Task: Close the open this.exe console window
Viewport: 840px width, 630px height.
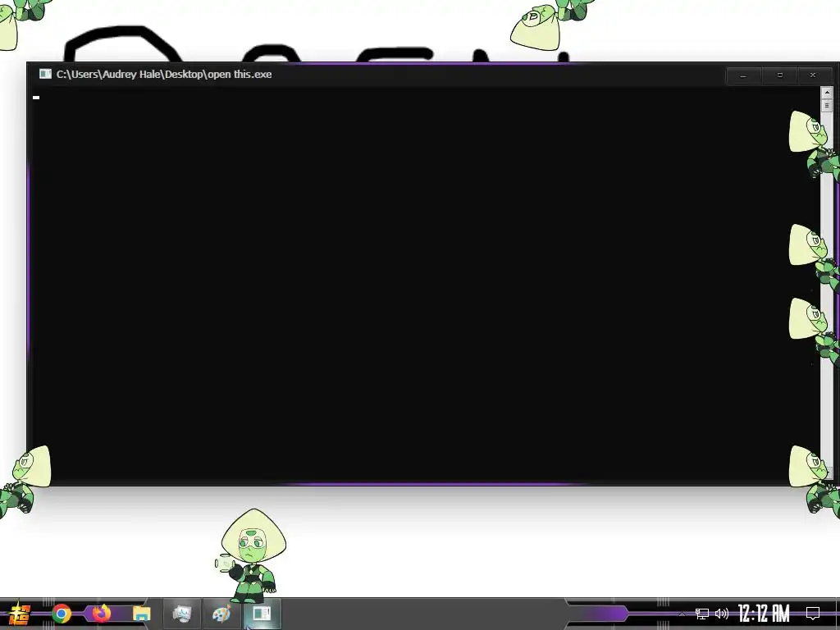Action: [x=813, y=75]
